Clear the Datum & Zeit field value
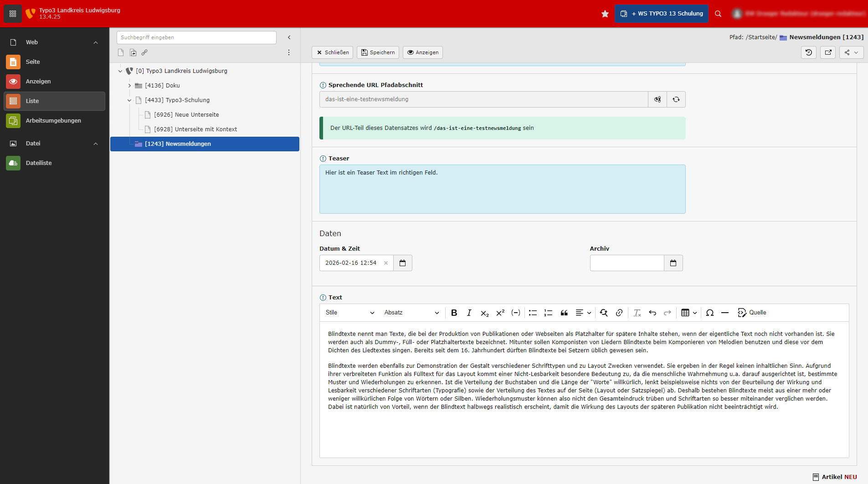The image size is (868, 484). click(x=386, y=263)
